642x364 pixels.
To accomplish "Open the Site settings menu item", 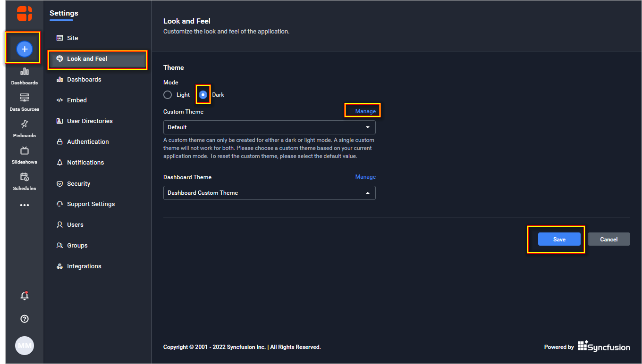I will click(73, 38).
